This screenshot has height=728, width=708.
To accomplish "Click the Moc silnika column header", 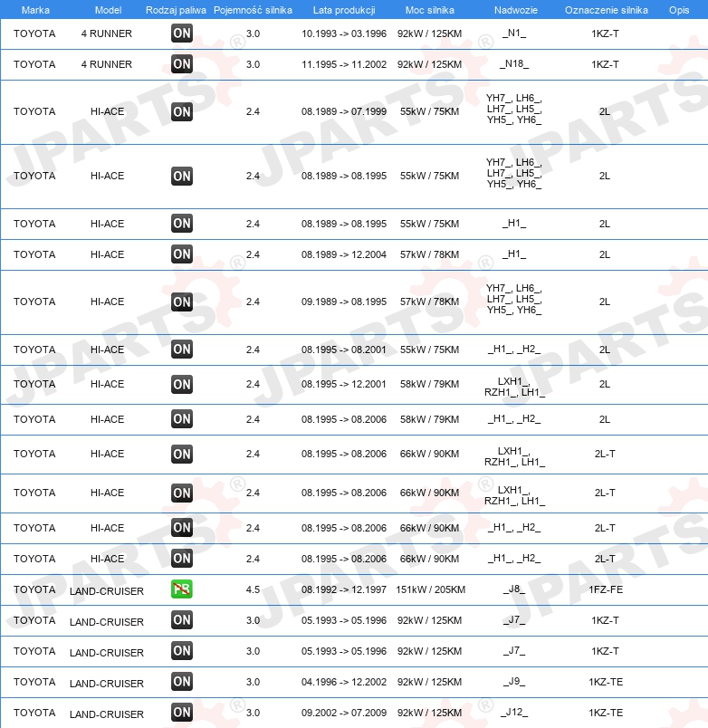I will pos(430,9).
